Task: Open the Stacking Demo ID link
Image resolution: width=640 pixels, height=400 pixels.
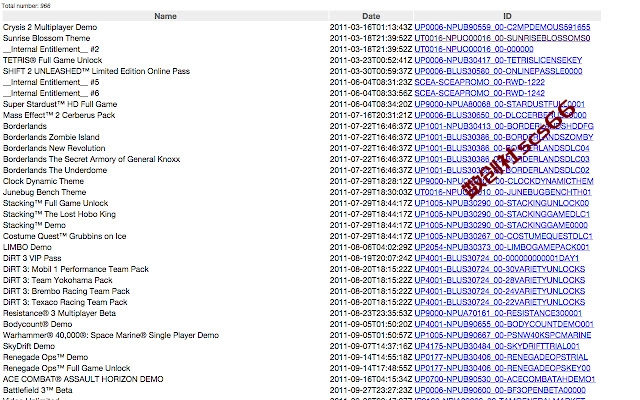Action: (x=501, y=225)
